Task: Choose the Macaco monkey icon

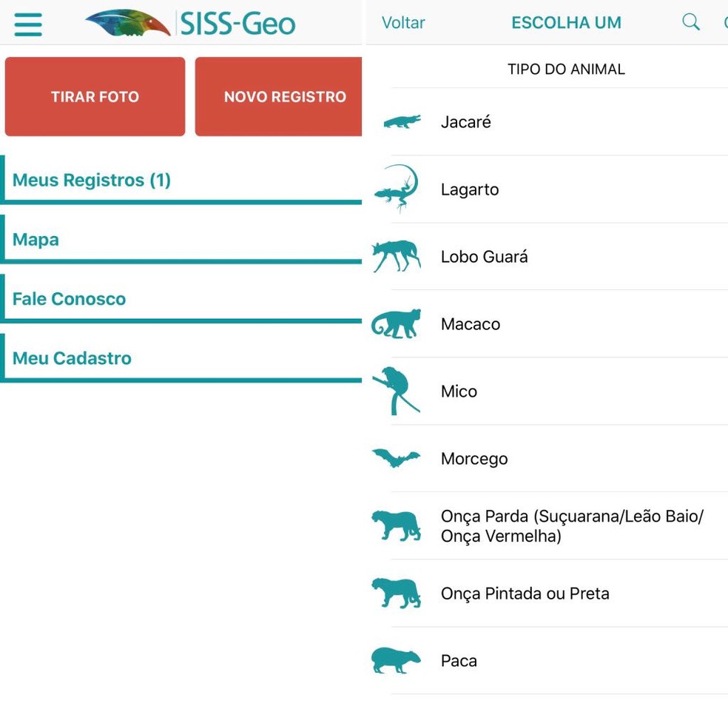Action: pos(397,324)
